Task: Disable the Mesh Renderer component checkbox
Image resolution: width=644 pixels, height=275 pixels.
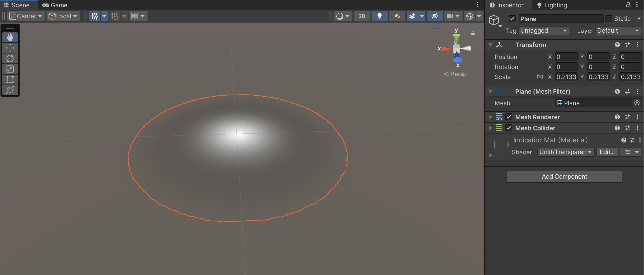Action: [x=509, y=117]
